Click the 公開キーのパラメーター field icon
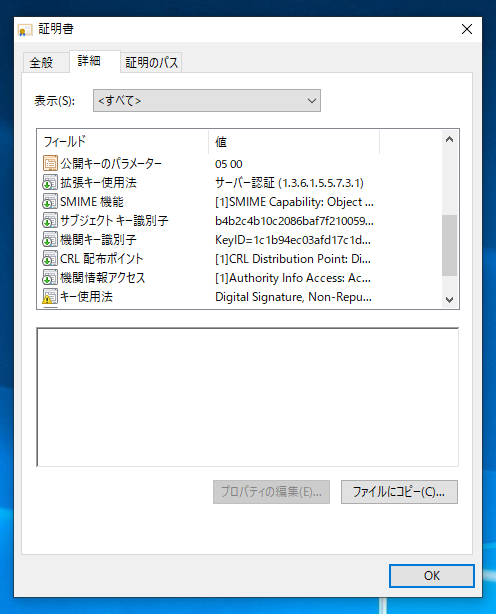Image resolution: width=496 pixels, height=614 pixels. click(50, 163)
